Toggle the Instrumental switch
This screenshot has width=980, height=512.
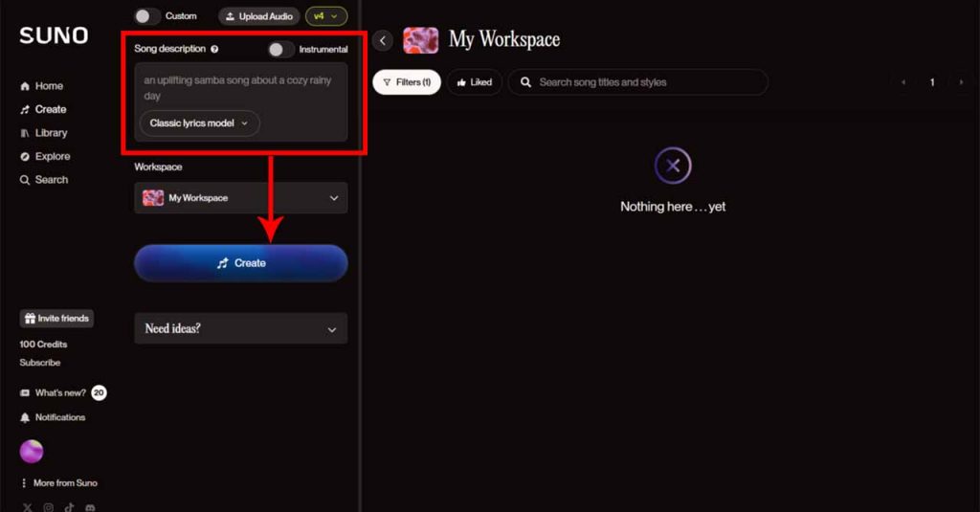(x=280, y=50)
